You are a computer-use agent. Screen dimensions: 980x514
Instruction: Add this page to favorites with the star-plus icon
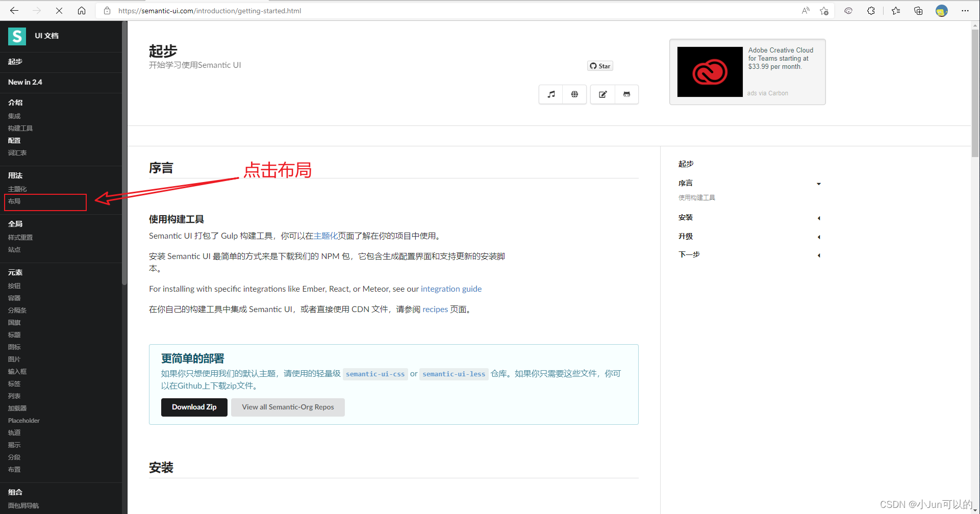coord(824,11)
